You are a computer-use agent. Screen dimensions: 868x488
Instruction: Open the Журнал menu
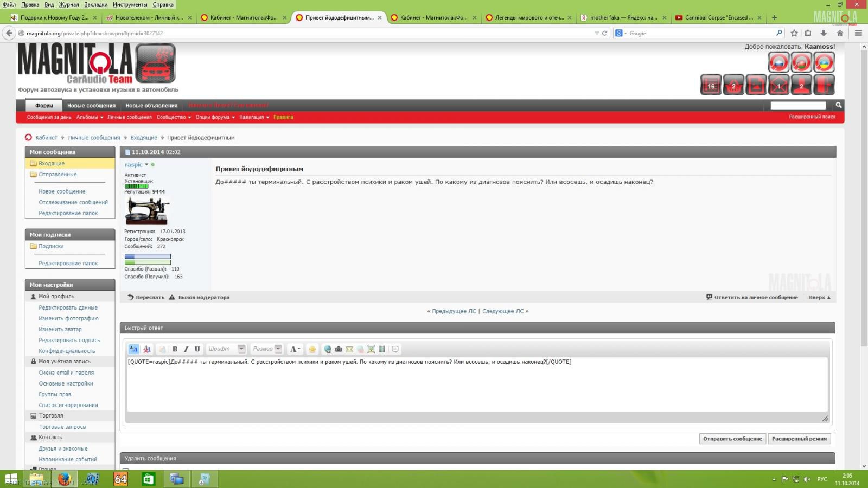click(69, 4)
